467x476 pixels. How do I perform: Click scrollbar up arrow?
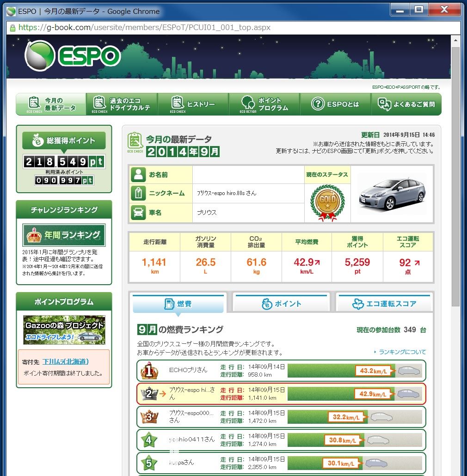pos(455,40)
